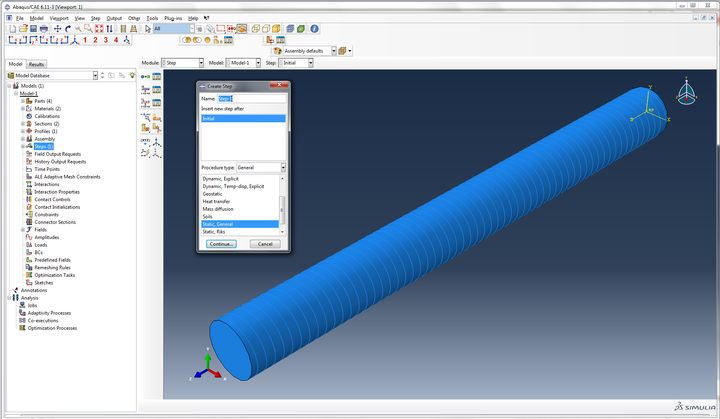Click the New Model Database icon
This screenshot has width=720, height=419.
point(13,28)
